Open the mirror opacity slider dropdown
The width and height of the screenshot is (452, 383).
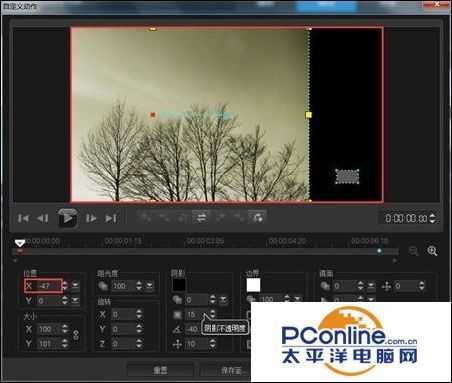(x=371, y=286)
